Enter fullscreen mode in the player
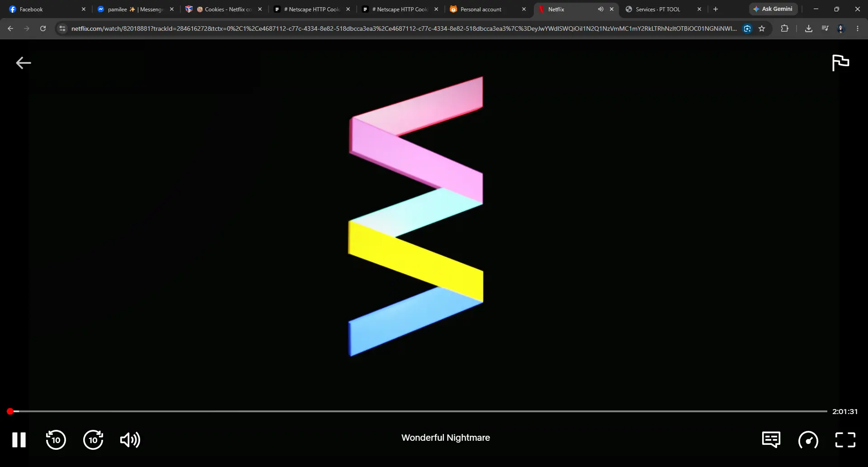The image size is (868, 467). [845, 440]
